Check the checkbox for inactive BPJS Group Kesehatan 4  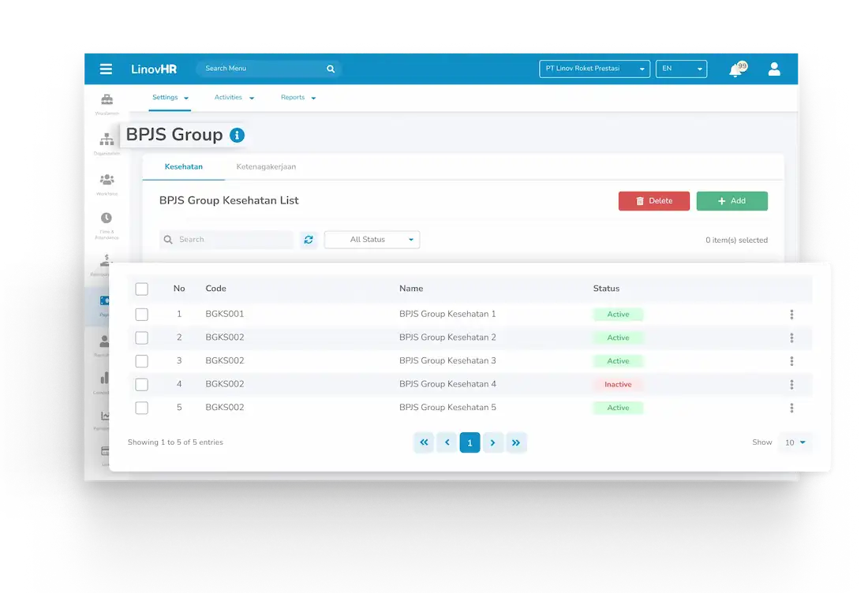tap(141, 384)
